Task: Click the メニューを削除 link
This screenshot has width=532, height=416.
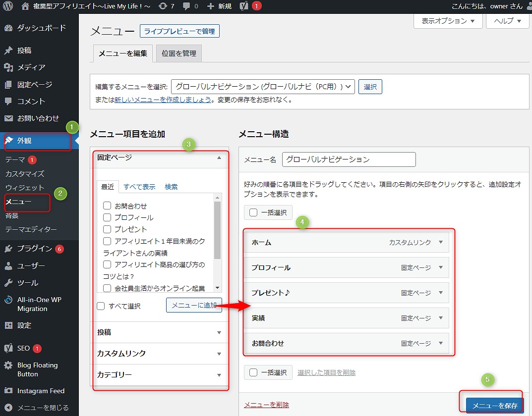Action: point(267,405)
